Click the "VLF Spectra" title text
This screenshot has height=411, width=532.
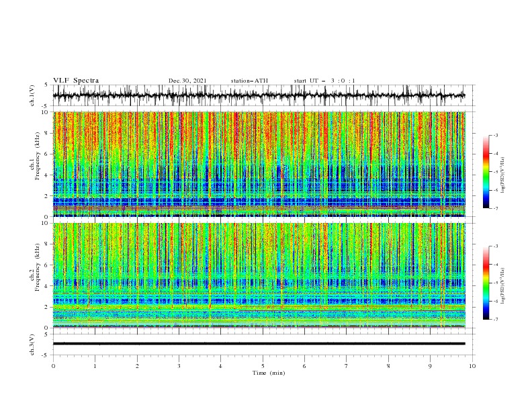click(x=76, y=81)
